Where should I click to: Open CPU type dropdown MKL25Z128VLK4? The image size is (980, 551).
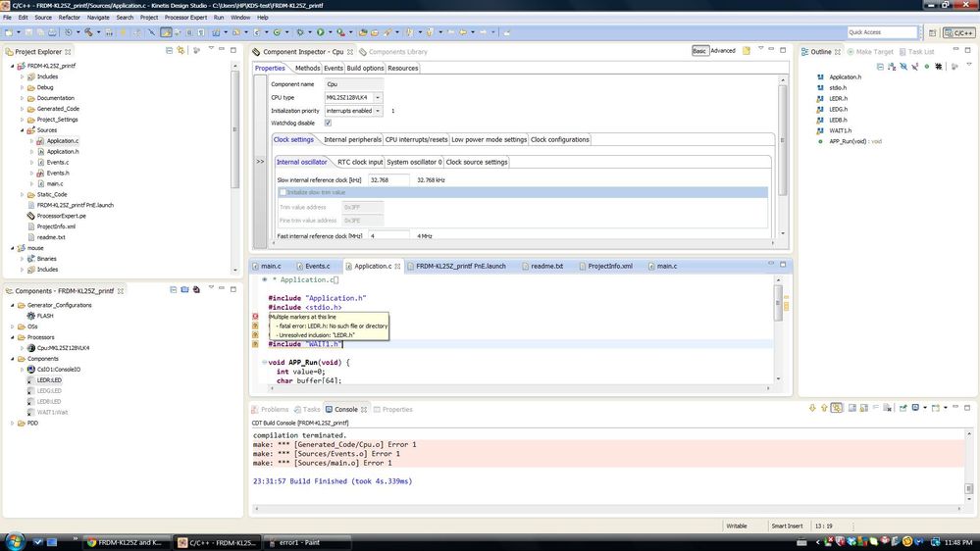coord(378,97)
